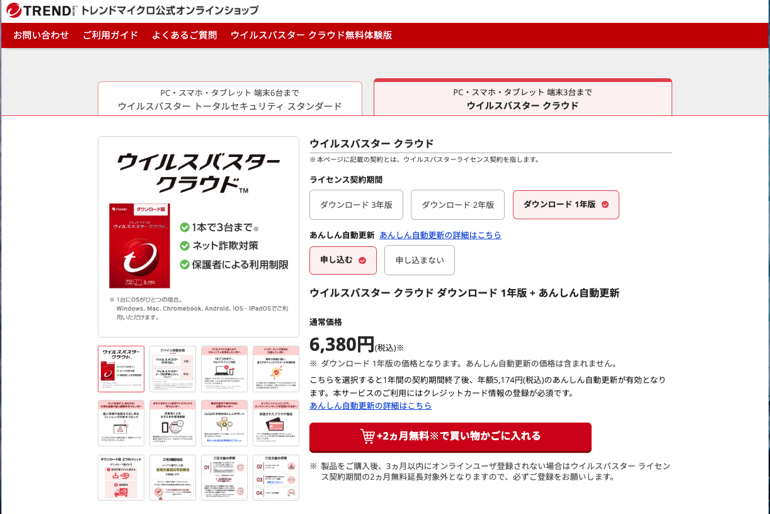This screenshot has width=770, height=514.
Task: Open the ご利用ガイド menu item
Action: click(x=110, y=35)
